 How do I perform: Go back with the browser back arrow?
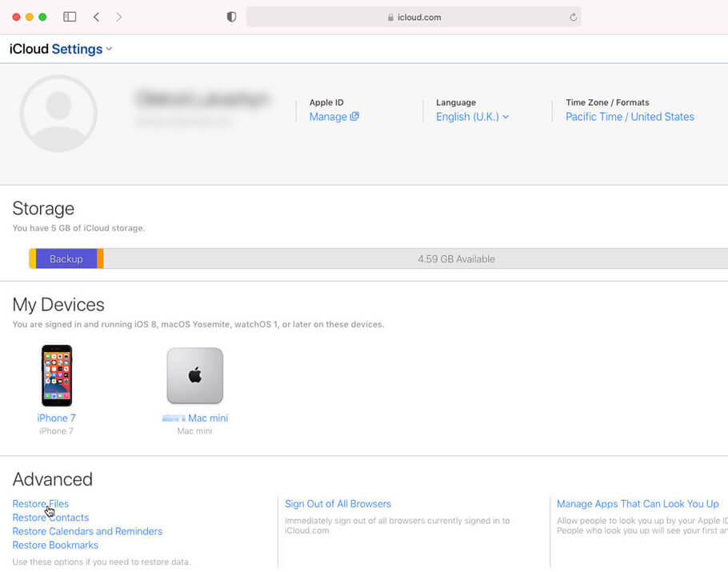click(x=96, y=17)
